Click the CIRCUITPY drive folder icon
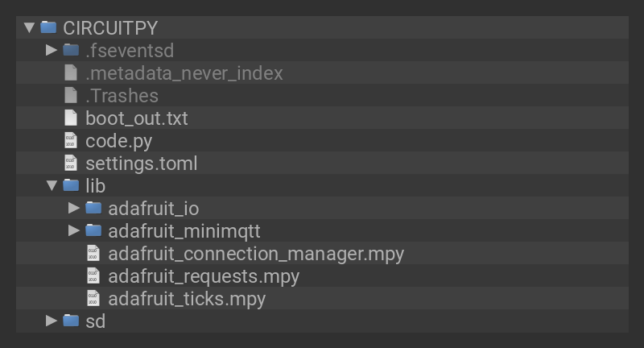Image resolution: width=644 pixels, height=348 pixels. click(48, 27)
